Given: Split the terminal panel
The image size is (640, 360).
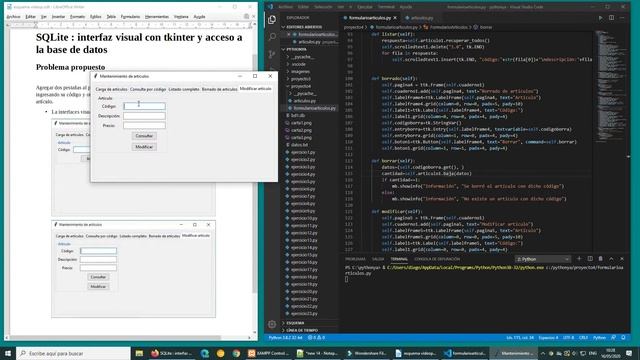Looking at the screenshot, I should point(590,259).
